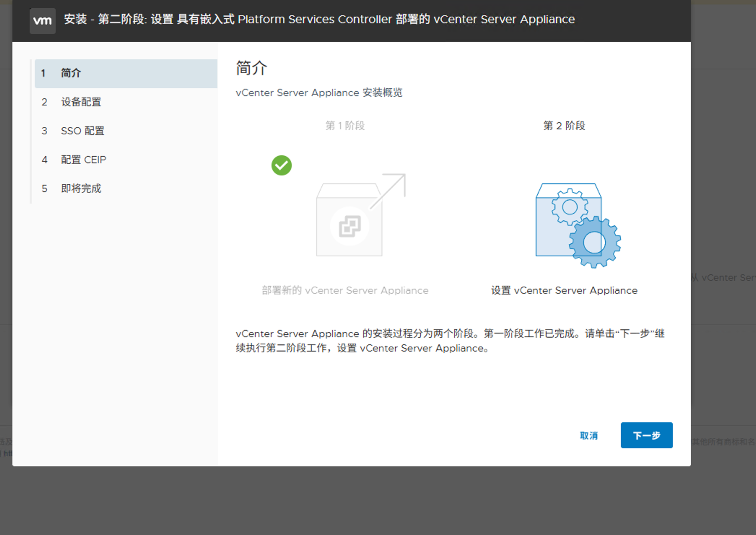Click the wizard title text in header
This screenshot has height=535, width=756.
(x=320, y=19)
